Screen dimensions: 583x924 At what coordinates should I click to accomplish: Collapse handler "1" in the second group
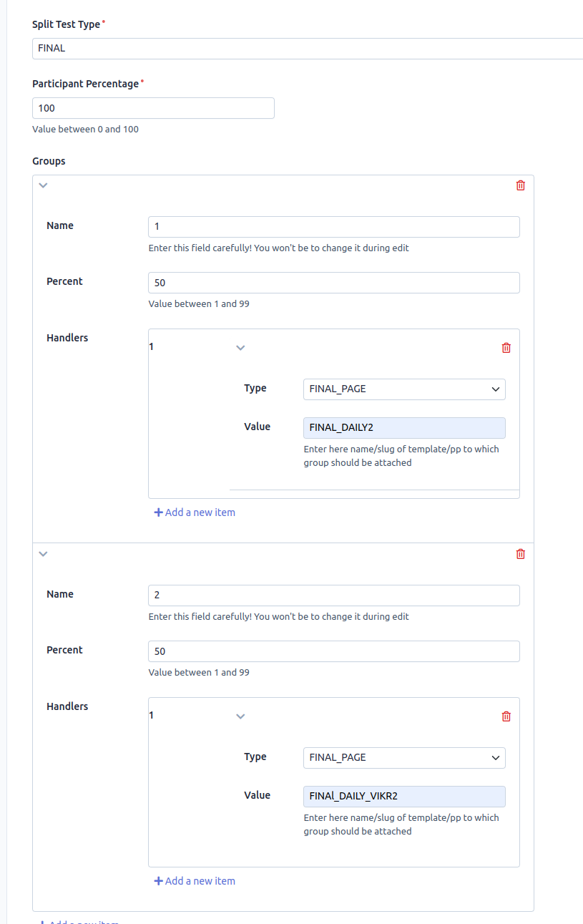240,716
